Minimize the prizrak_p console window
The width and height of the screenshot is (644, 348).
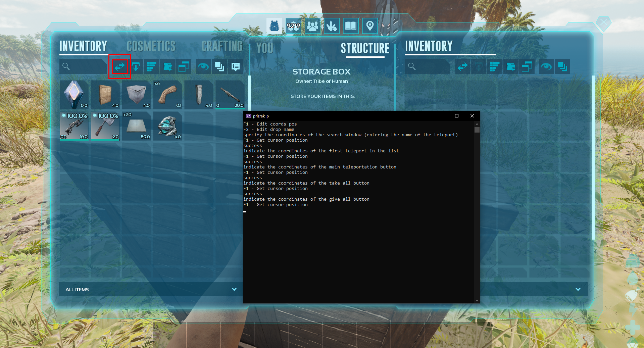pos(442,116)
